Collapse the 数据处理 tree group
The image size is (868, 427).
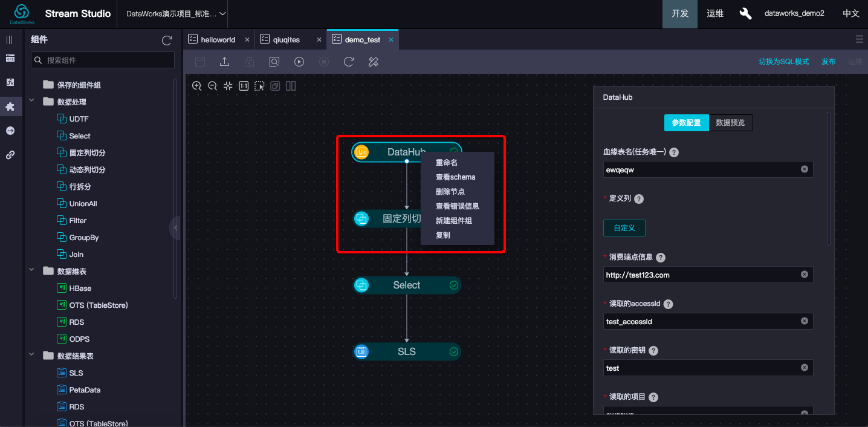(x=31, y=102)
